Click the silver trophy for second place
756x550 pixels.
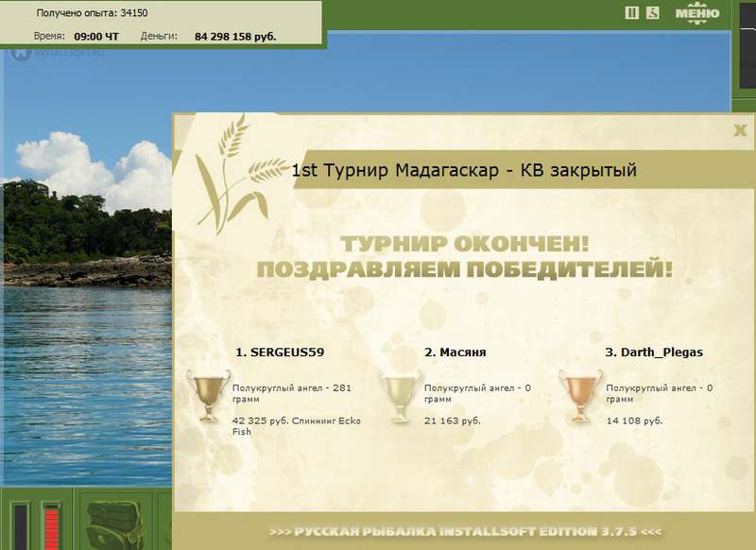pos(400,396)
